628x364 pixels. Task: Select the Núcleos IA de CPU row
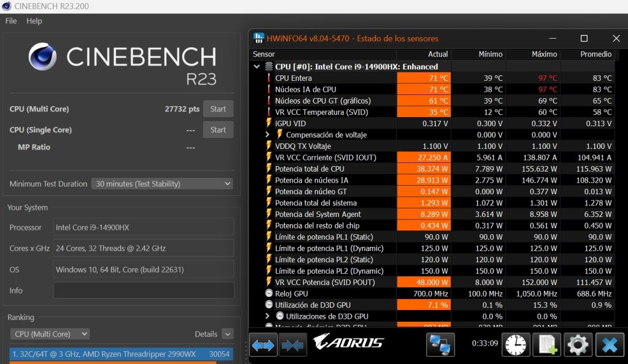click(x=432, y=89)
